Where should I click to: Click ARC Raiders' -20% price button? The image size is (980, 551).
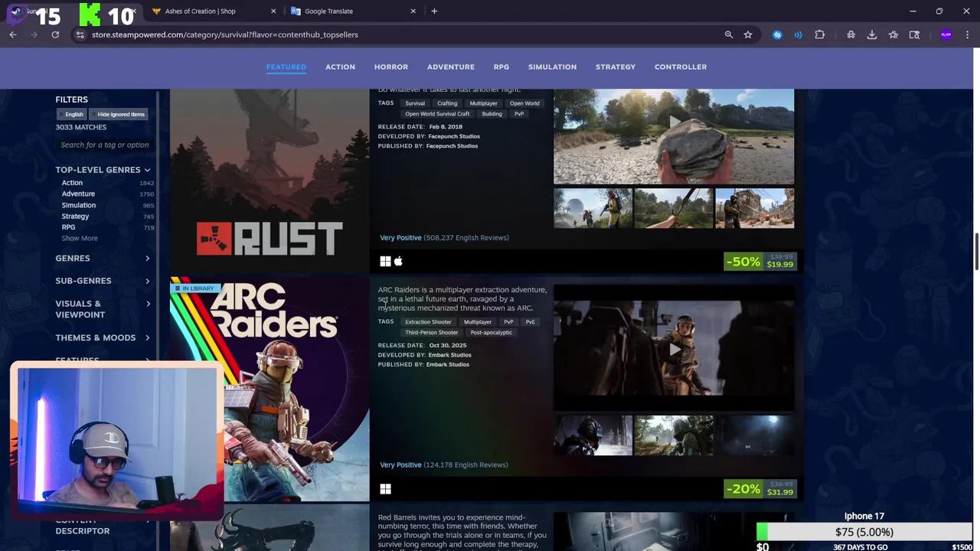click(760, 489)
